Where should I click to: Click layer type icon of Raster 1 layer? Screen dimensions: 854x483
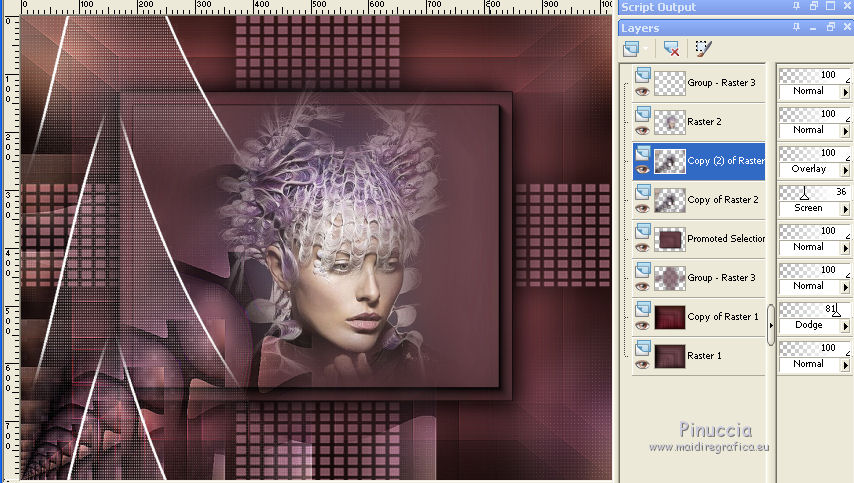(643, 349)
